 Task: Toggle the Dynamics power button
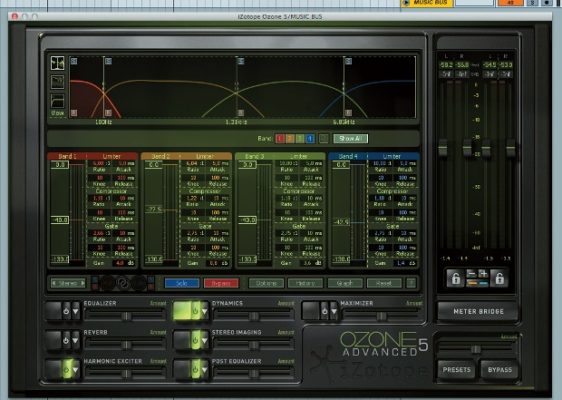(195, 311)
